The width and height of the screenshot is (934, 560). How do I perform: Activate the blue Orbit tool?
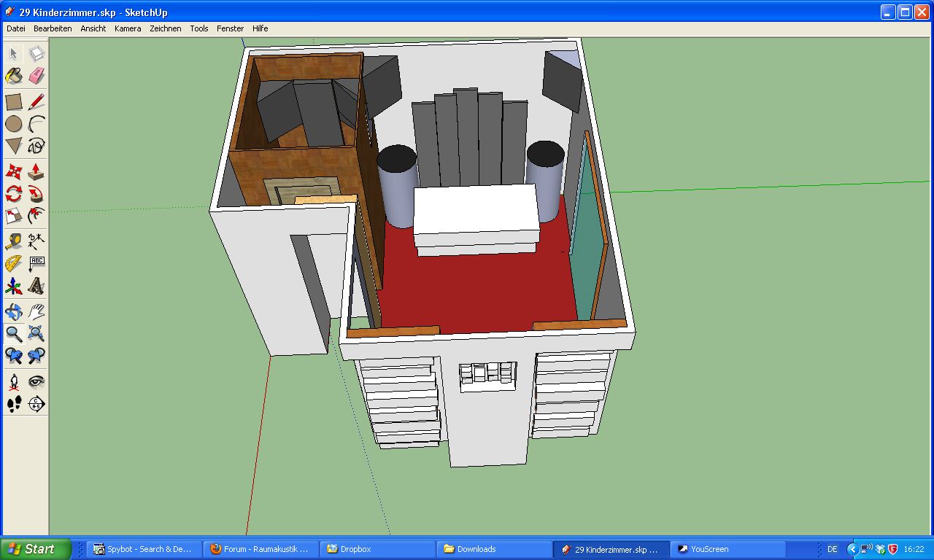coord(14,312)
